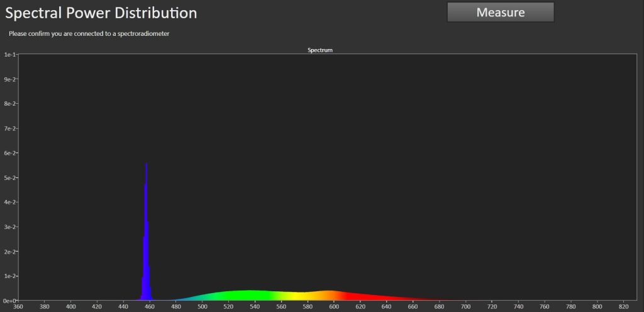
Task: Click the 540 tick label on the x-axis
Action: [x=255, y=306]
